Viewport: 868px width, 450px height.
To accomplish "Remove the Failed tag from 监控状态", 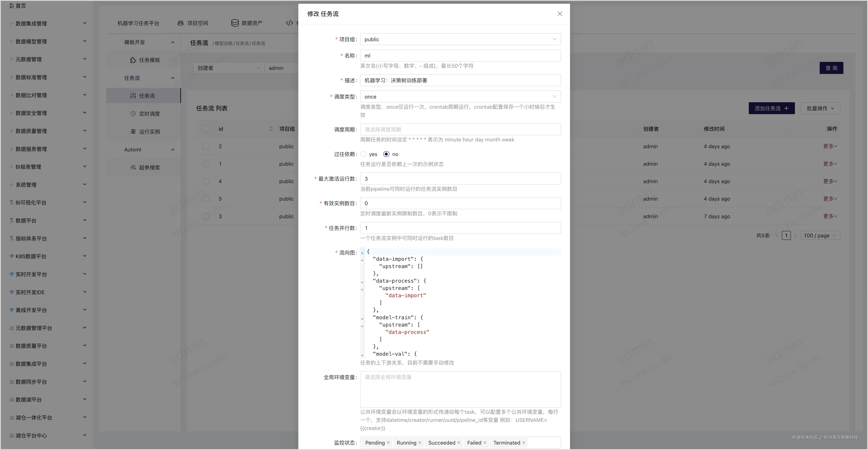I will [485, 443].
